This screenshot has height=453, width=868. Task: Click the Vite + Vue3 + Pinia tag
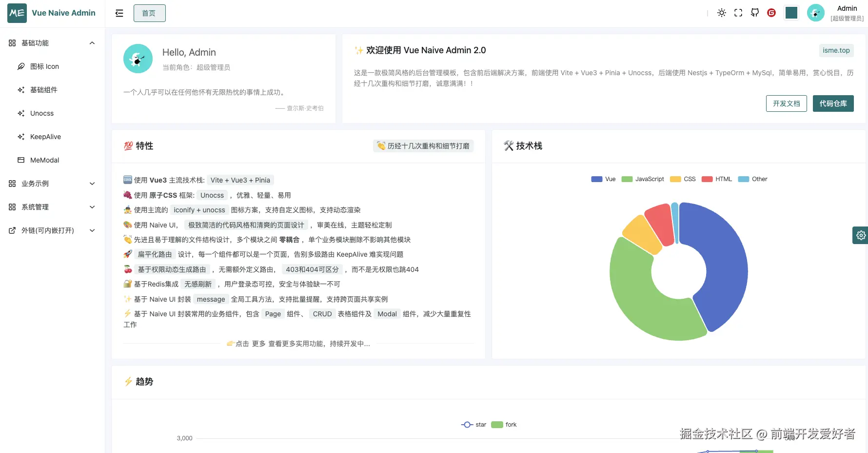(240, 180)
